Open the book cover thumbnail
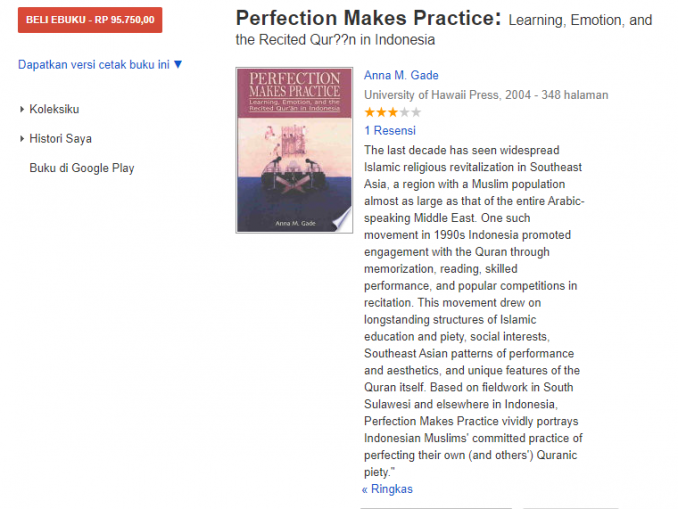678x509 pixels. pos(294,150)
